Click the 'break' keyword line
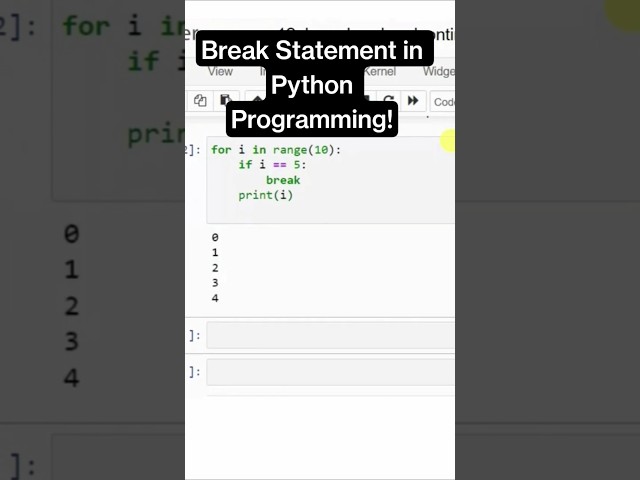 tap(283, 180)
